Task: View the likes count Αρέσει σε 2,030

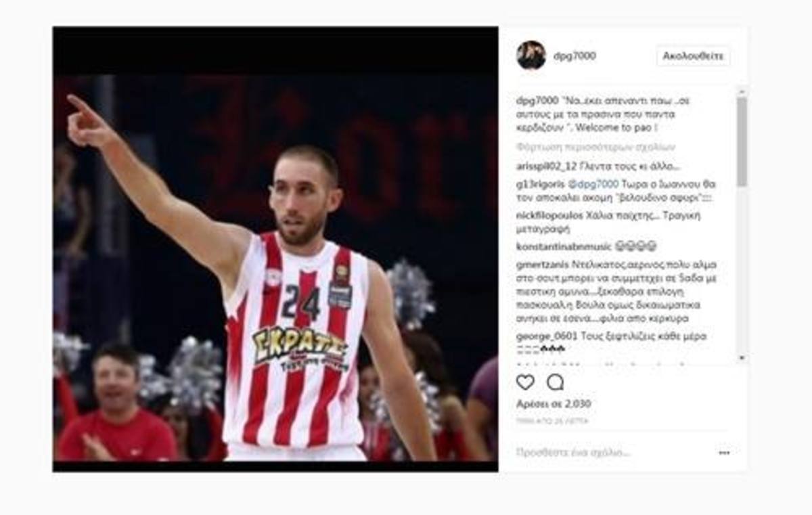Action: 554,404
